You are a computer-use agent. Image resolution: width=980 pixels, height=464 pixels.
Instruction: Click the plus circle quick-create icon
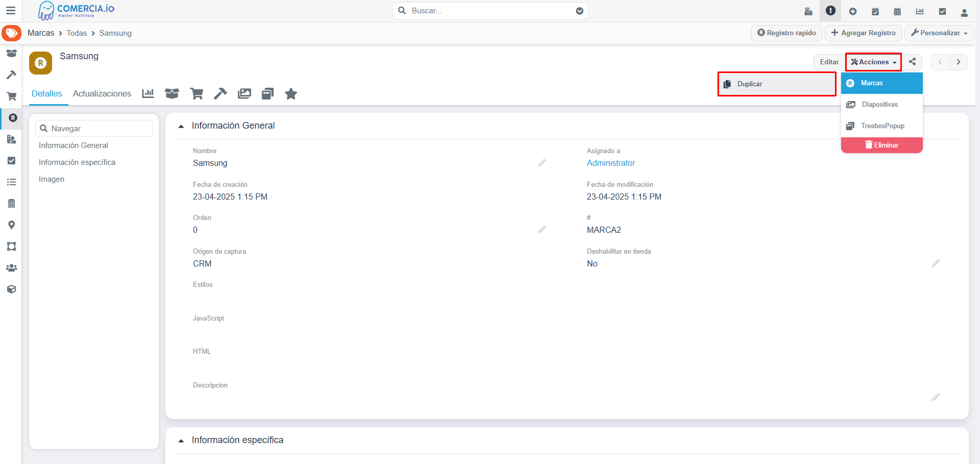coord(853,11)
